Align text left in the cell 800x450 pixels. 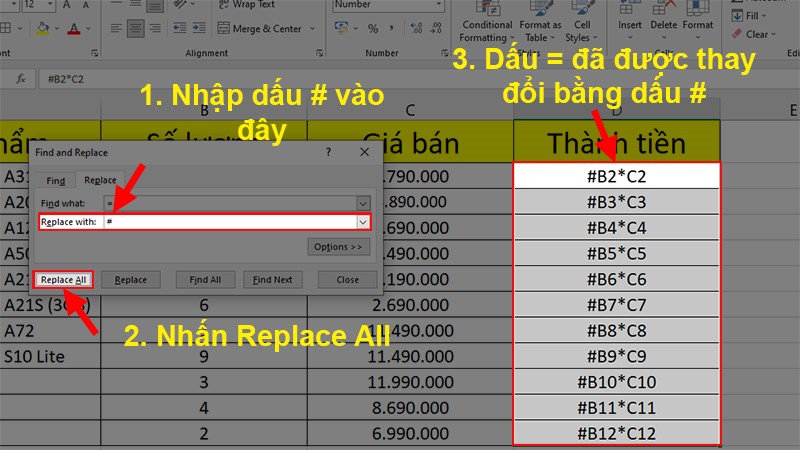coord(116,29)
